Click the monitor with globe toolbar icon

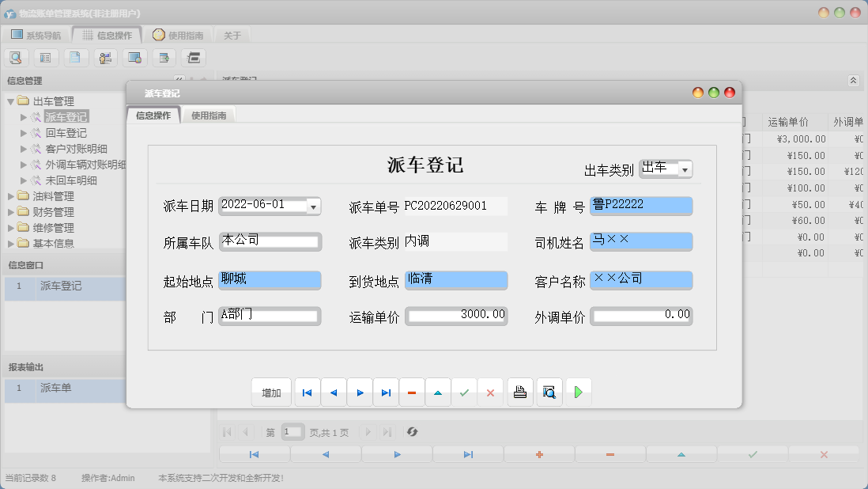point(134,57)
